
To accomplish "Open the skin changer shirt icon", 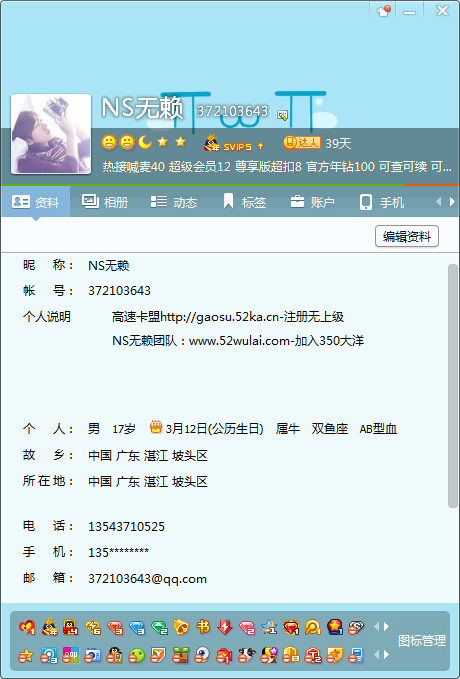I will point(384,10).
